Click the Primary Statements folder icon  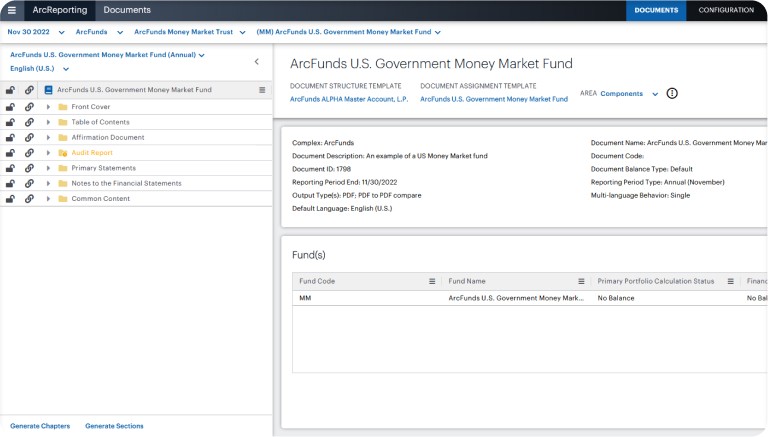coord(63,168)
